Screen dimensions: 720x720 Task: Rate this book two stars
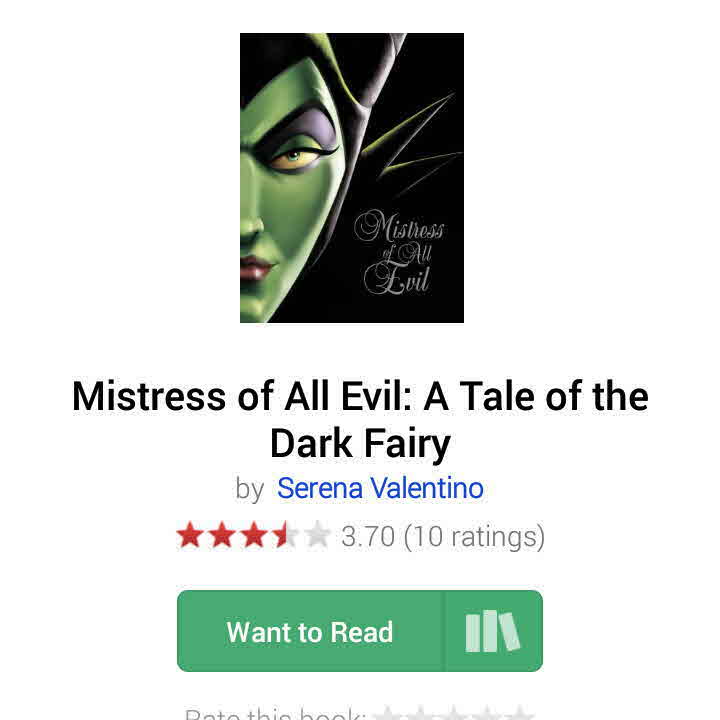click(x=421, y=715)
